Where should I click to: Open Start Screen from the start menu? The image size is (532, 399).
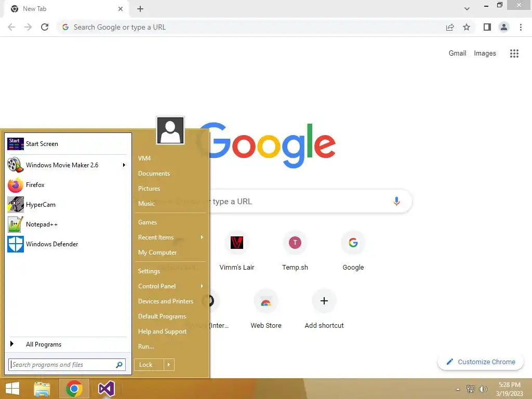[x=67, y=144]
